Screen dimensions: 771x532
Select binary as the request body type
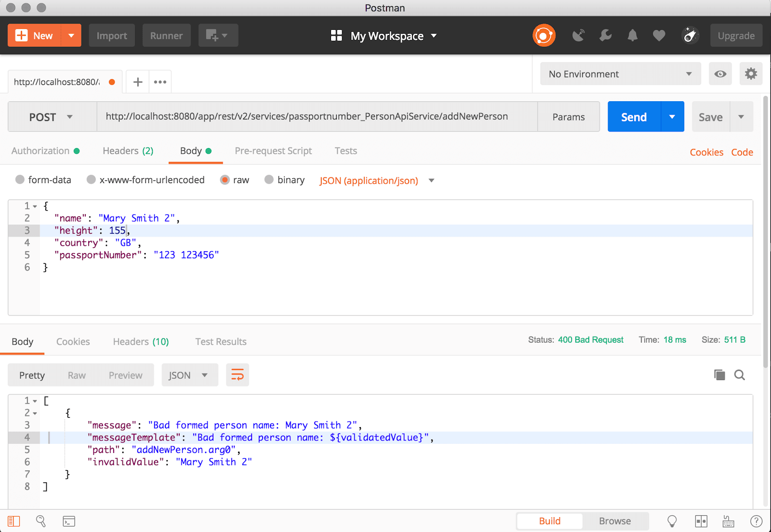pyautogui.click(x=269, y=179)
